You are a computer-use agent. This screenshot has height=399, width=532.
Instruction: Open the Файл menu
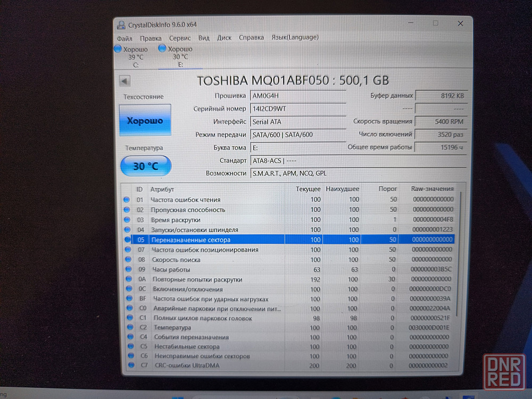click(124, 38)
